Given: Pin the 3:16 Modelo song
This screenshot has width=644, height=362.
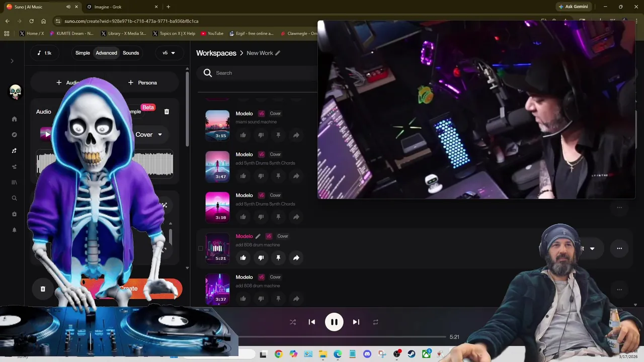Looking at the screenshot, I should tap(278, 217).
